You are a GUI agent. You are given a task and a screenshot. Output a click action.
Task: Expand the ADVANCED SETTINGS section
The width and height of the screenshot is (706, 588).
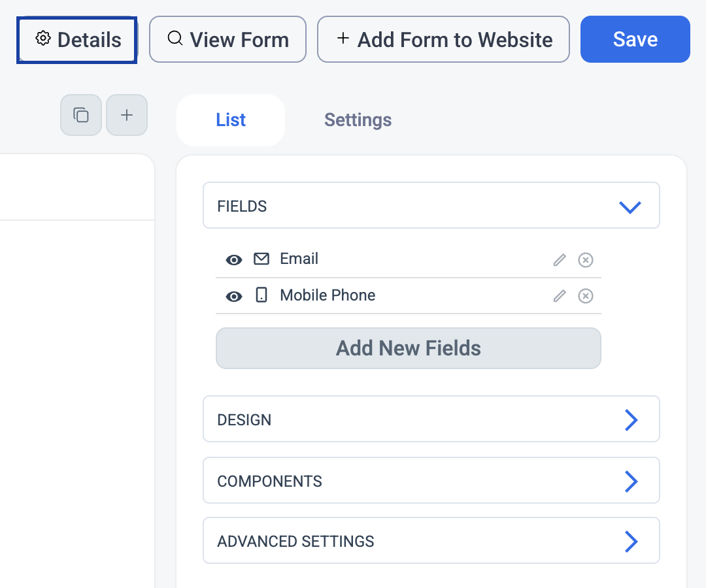click(x=431, y=541)
